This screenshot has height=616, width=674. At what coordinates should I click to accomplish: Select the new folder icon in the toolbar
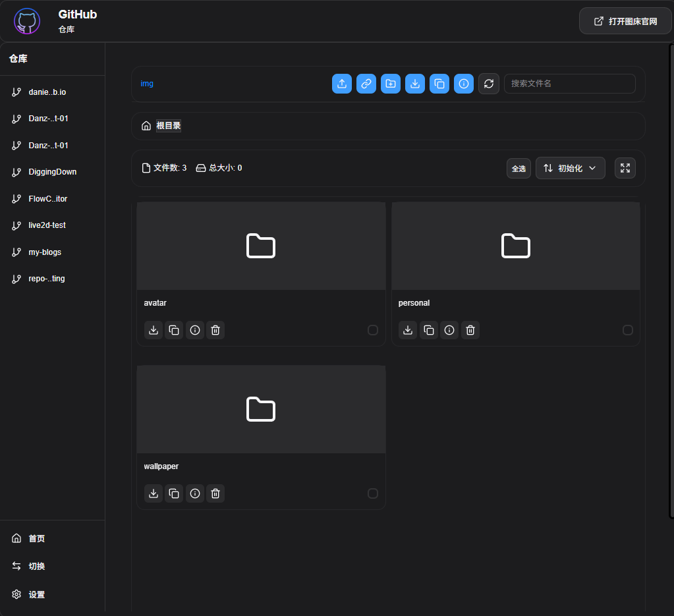point(390,84)
